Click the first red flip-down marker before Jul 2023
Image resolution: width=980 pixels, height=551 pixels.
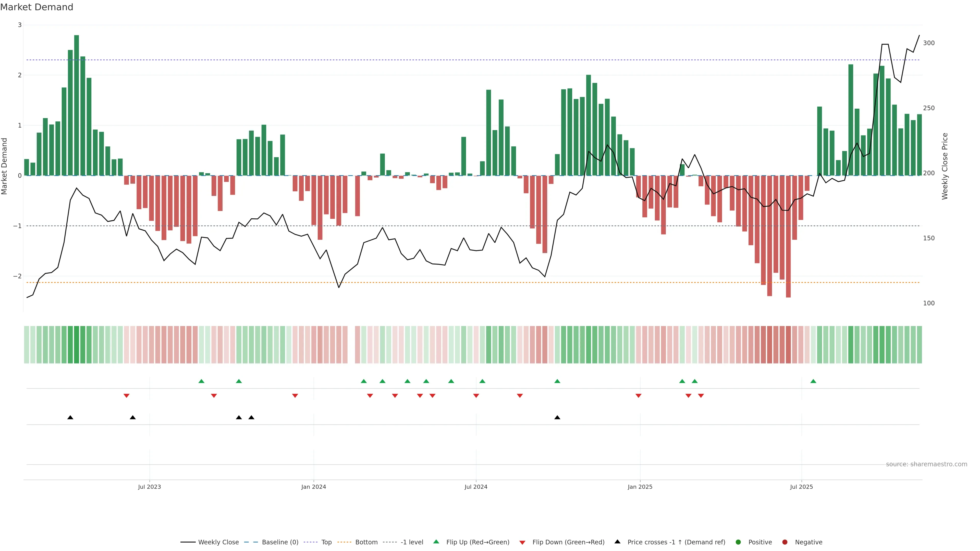[126, 396]
